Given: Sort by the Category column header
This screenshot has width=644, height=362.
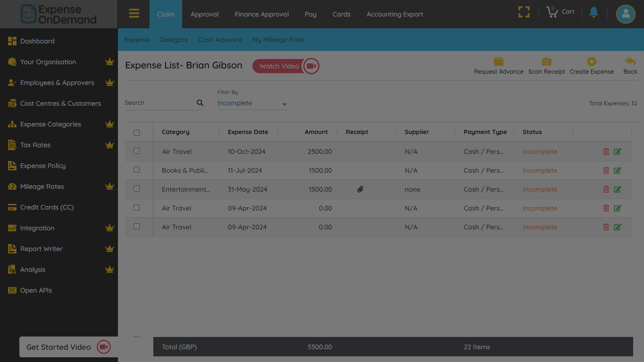Looking at the screenshot, I should click(176, 132).
